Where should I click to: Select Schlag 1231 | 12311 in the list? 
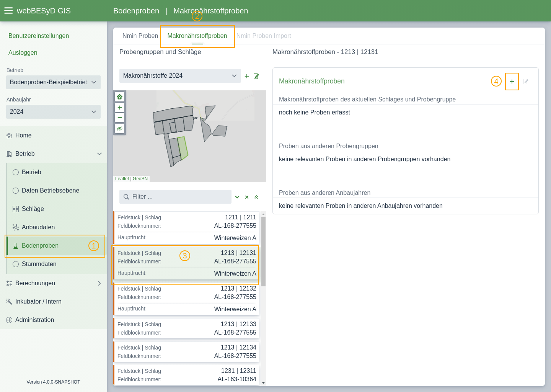tap(187, 375)
